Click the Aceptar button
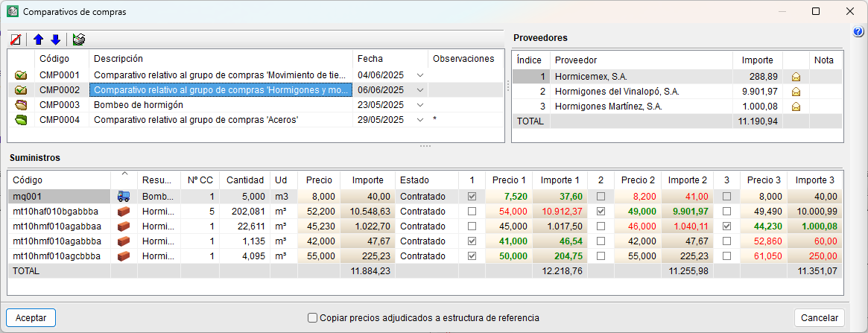This screenshot has width=868, height=333. [x=31, y=317]
